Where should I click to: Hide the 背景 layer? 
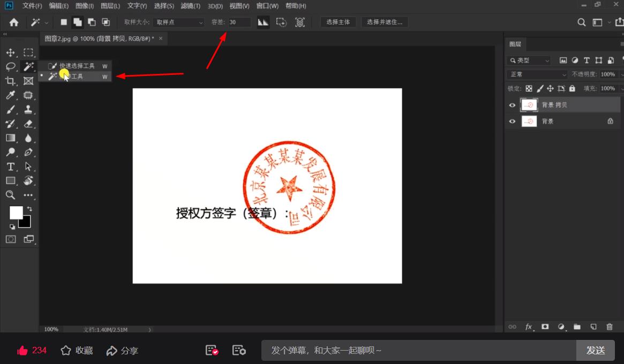(x=512, y=121)
